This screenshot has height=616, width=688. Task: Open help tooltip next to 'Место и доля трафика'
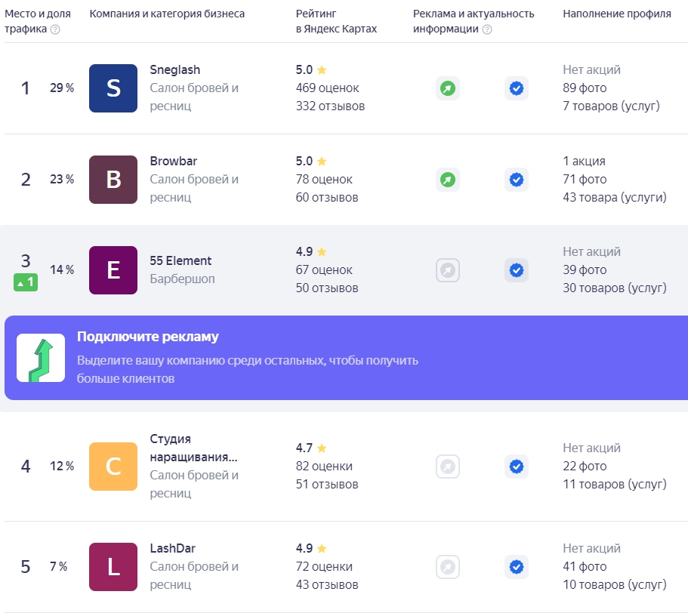tap(55, 29)
